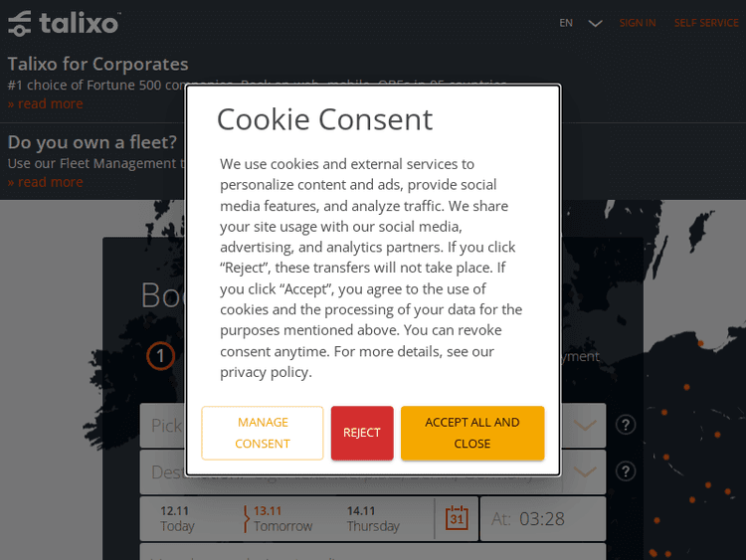The width and height of the screenshot is (746, 560).
Task: Click the EN language label
Action: [566, 23]
